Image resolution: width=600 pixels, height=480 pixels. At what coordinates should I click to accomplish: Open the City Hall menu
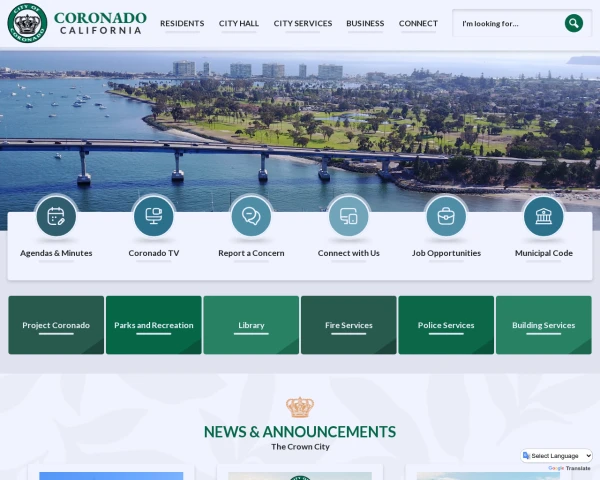click(x=239, y=23)
